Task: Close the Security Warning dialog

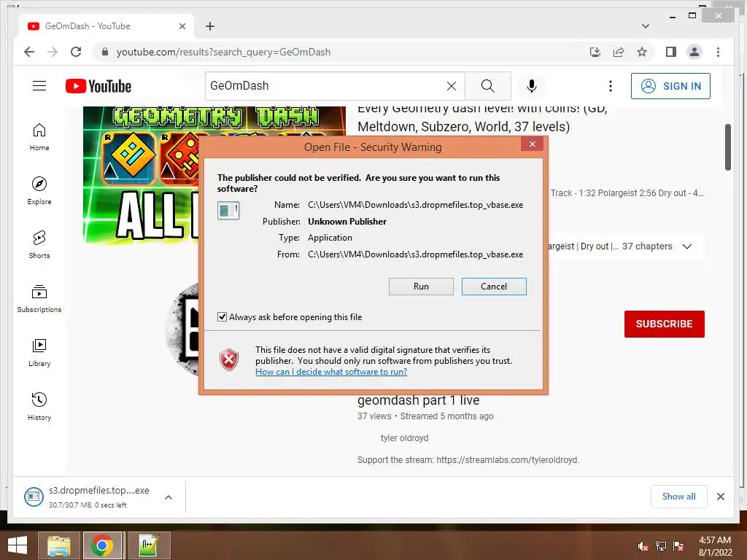Action: [x=532, y=144]
